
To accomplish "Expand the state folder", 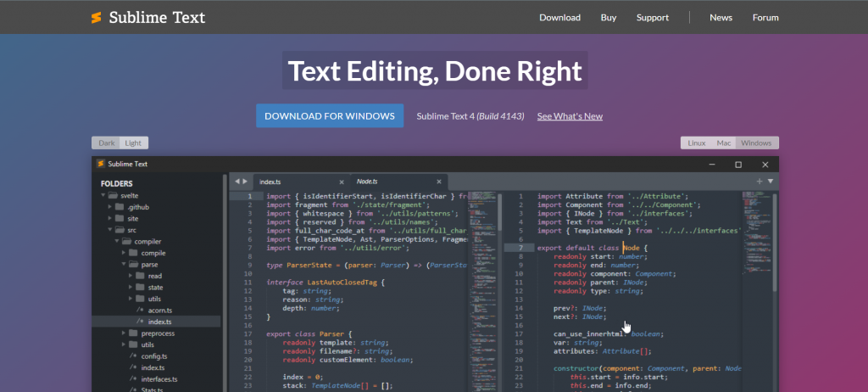I will click(131, 287).
